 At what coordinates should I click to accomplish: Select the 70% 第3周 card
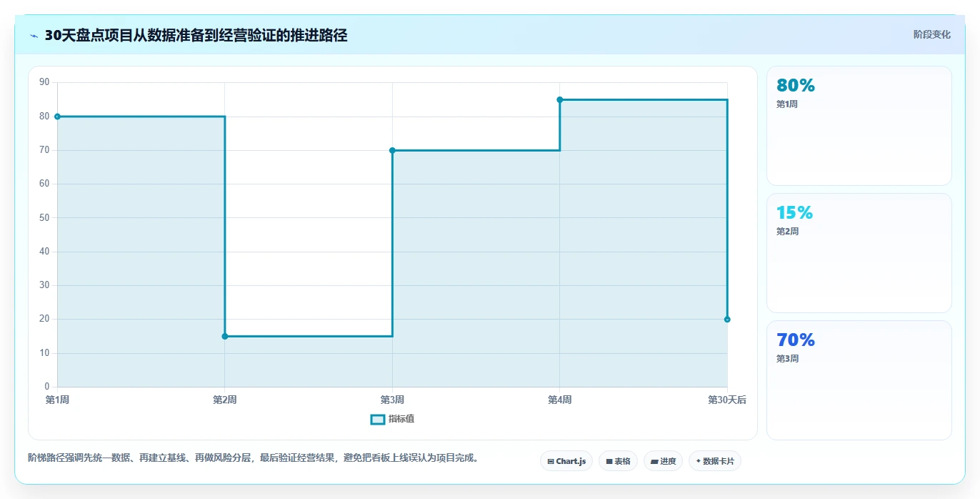[859, 380]
